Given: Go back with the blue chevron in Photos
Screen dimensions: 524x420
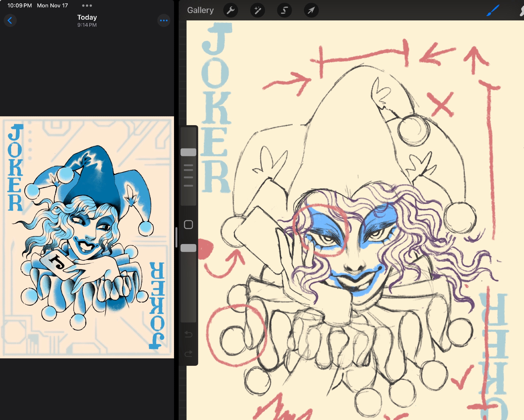Looking at the screenshot, I should [10, 20].
